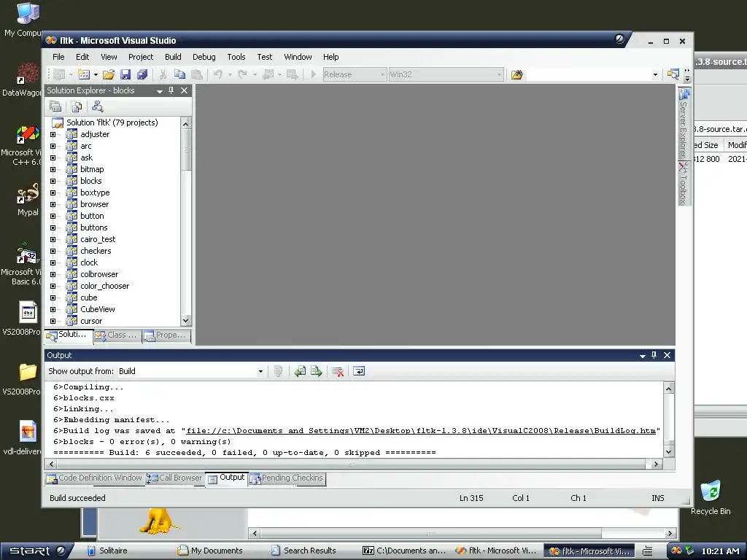Viewport: 747px width, 560px height.
Task: Click the View Class Diagram icon
Action: (97, 106)
